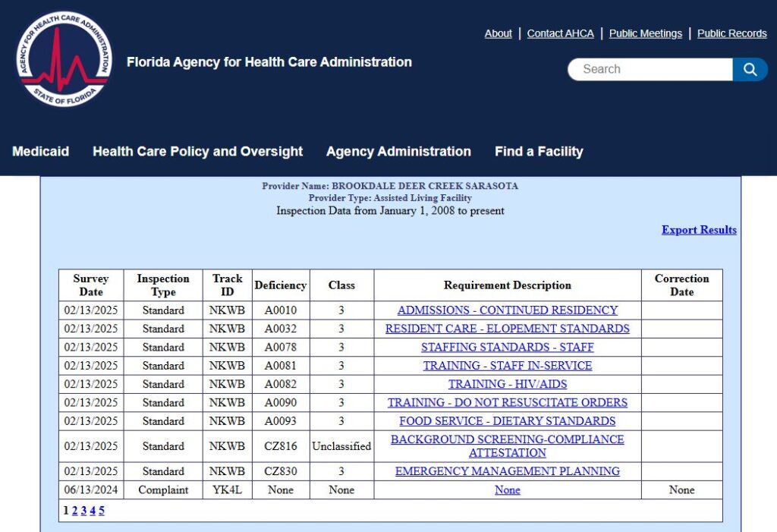777x532 pixels.
Task: Open Training - Staff In-Service link
Action: (x=508, y=365)
